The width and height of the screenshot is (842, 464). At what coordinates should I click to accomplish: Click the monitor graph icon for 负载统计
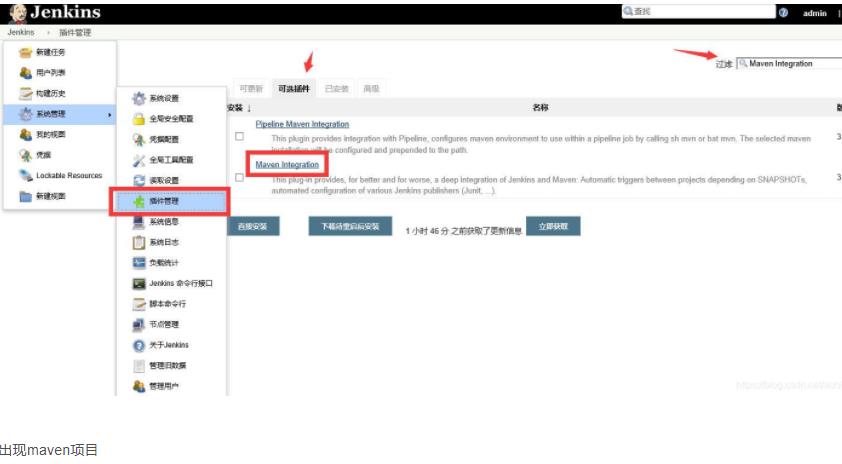(139, 263)
